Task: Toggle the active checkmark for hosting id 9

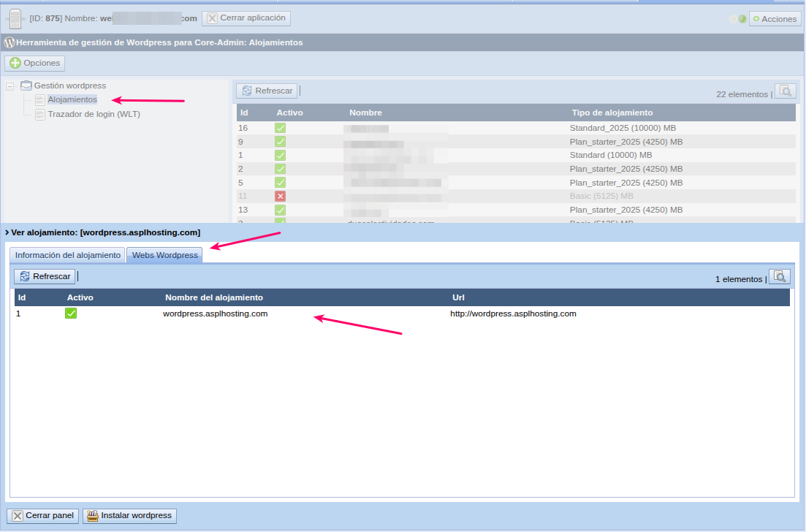Action: pos(280,142)
